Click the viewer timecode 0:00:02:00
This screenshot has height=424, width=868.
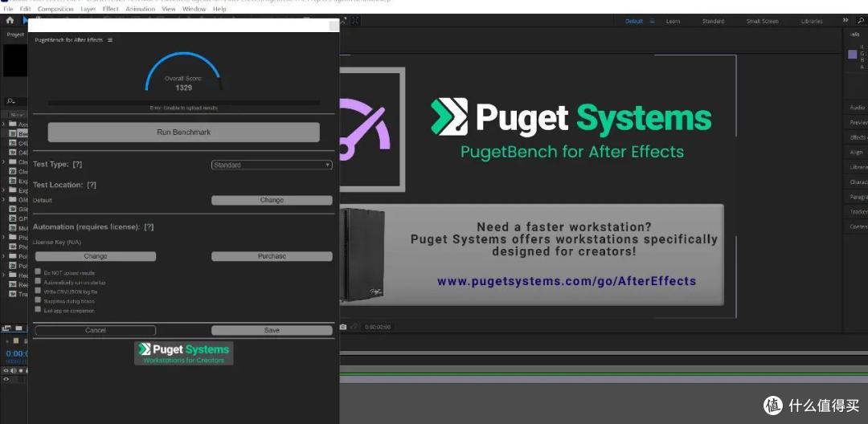point(378,328)
